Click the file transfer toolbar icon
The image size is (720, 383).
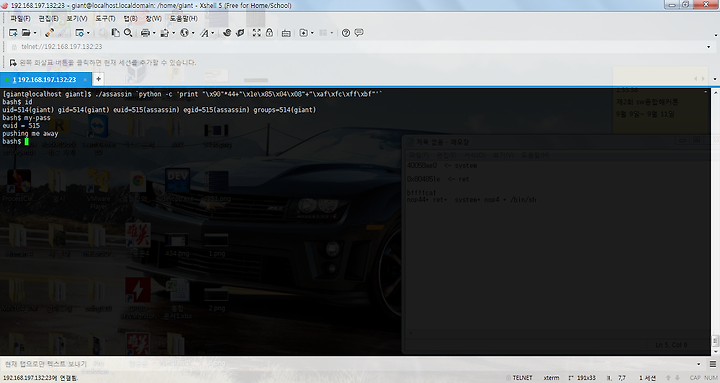[164, 33]
